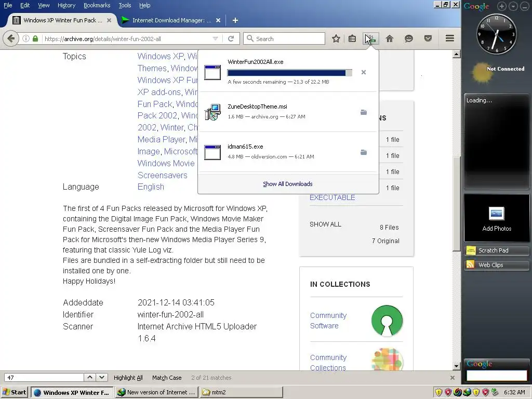Reload the page with refresh icon
The image size is (532, 399).
coord(231,38)
